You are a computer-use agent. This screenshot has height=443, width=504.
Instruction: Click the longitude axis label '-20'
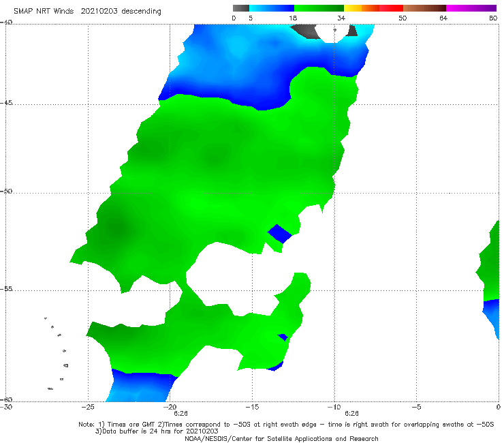[x=170, y=407]
